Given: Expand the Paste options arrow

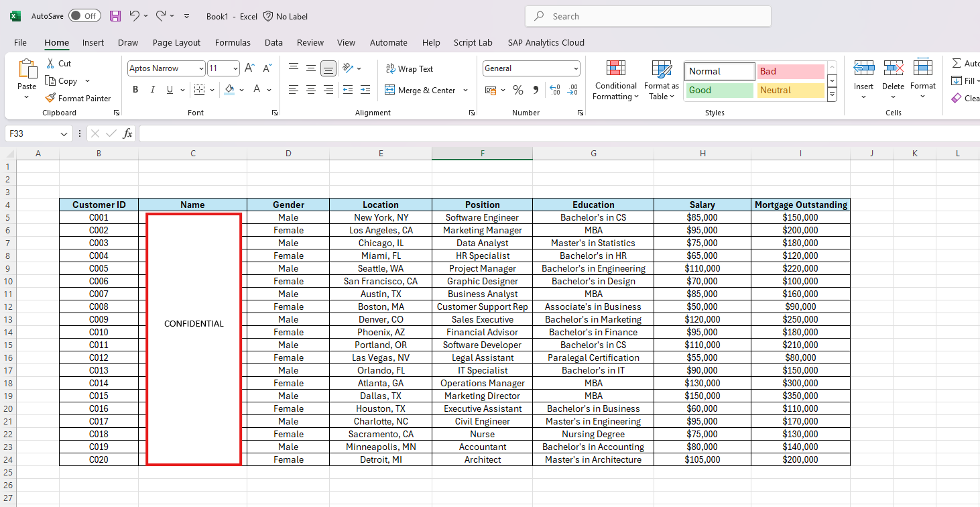Looking at the screenshot, I should 27,97.
